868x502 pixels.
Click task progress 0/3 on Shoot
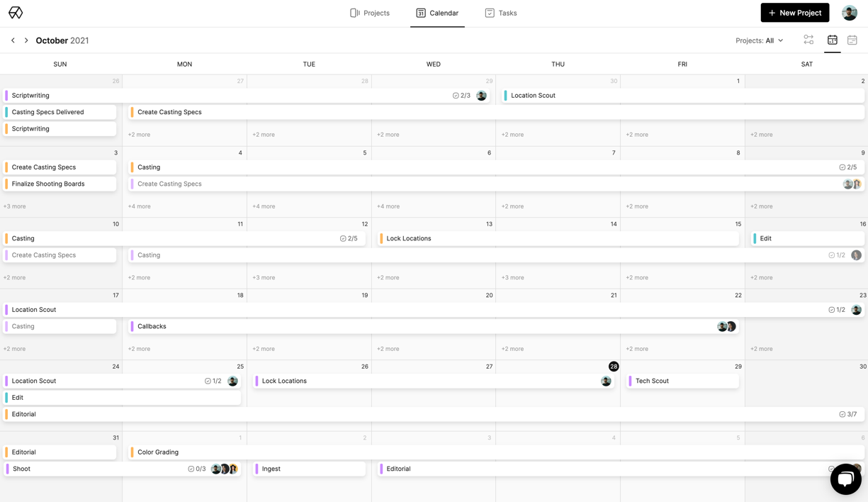[197, 469]
